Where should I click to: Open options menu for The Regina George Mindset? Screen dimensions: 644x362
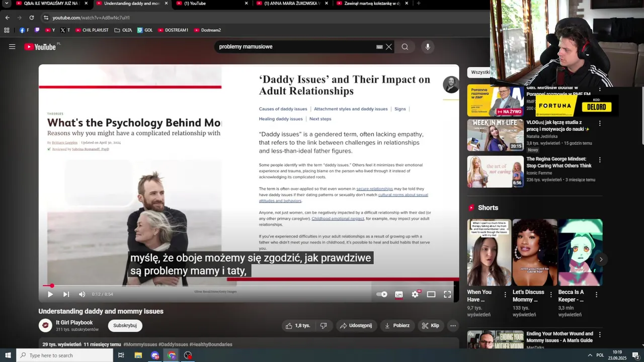599,160
